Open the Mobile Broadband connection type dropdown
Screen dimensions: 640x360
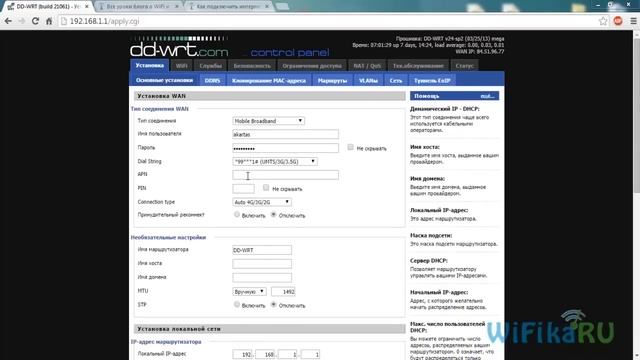(x=268, y=121)
